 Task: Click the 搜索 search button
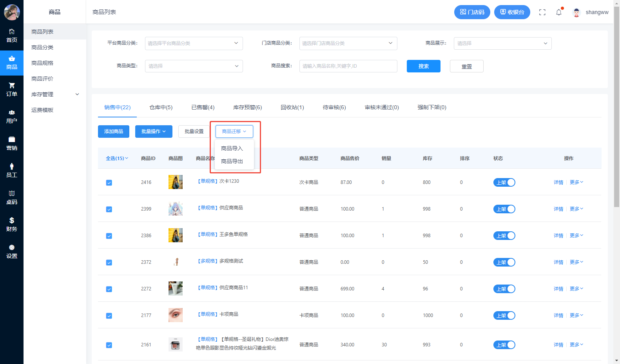pyautogui.click(x=423, y=66)
